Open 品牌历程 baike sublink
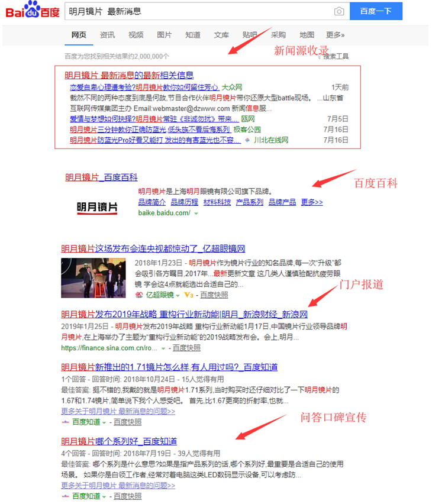The image size is (432, 504). pos(184,202)
